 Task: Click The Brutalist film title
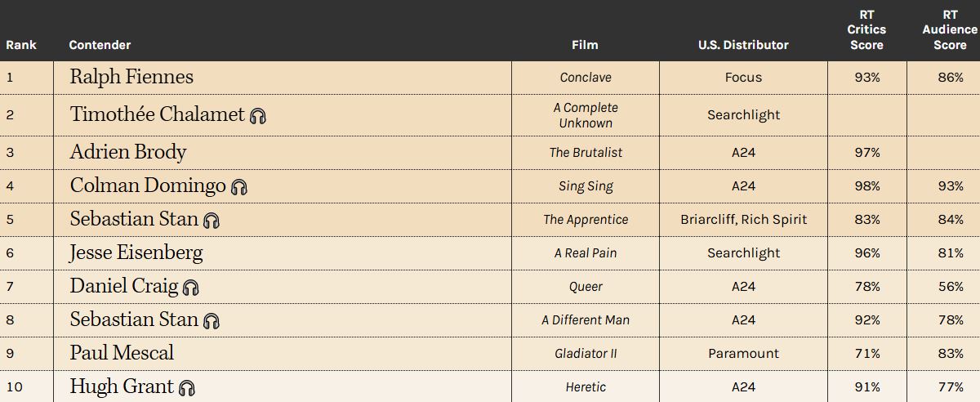pos(586,153)
